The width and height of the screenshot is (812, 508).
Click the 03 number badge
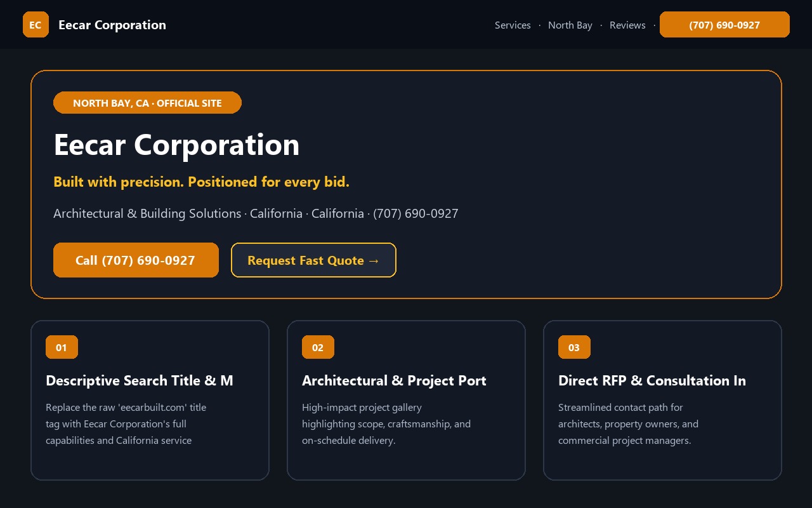tap(574, 347)
